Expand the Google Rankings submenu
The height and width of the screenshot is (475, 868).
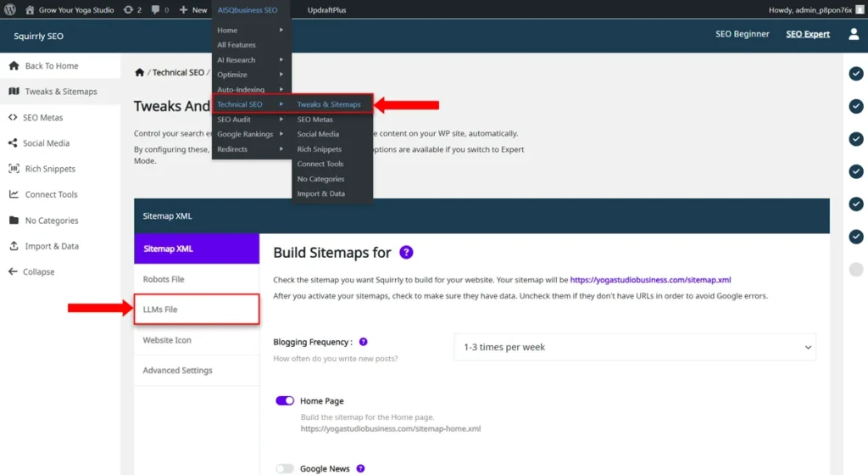[281, 134]
